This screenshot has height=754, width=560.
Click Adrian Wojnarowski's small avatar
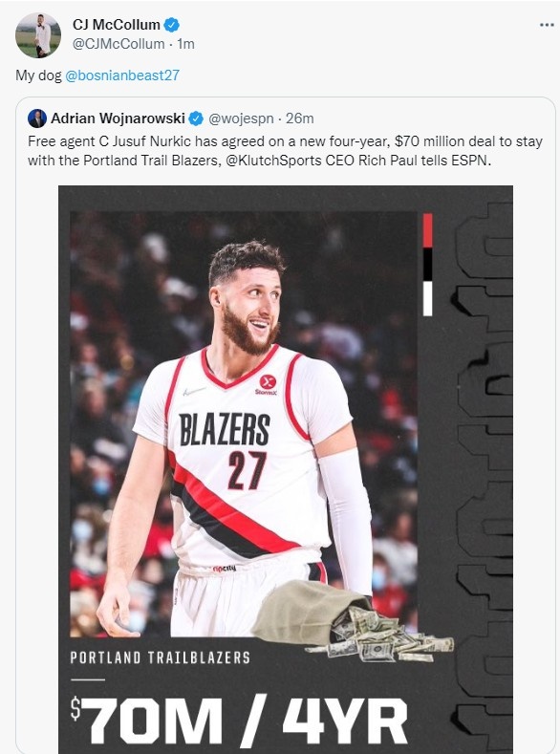click(37, 118)
